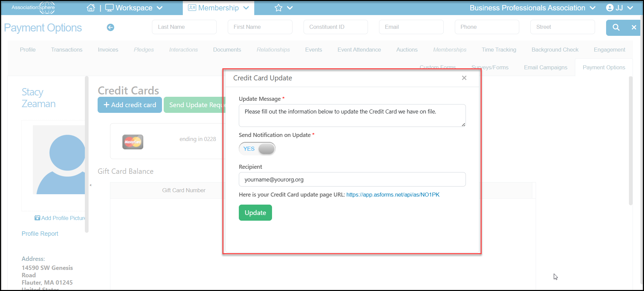The height and width of the screenshot is (291, 644).
Task: Click into the Recipient email field
Action: coord(352,179)
